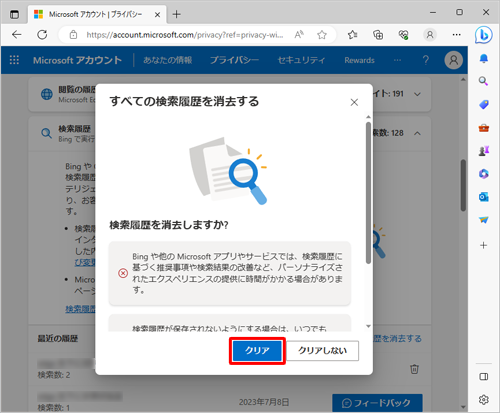The width and height of the screenshot is (500, 413).
Task: Click the red warning icon in dialog
Action: pos(123,273)
